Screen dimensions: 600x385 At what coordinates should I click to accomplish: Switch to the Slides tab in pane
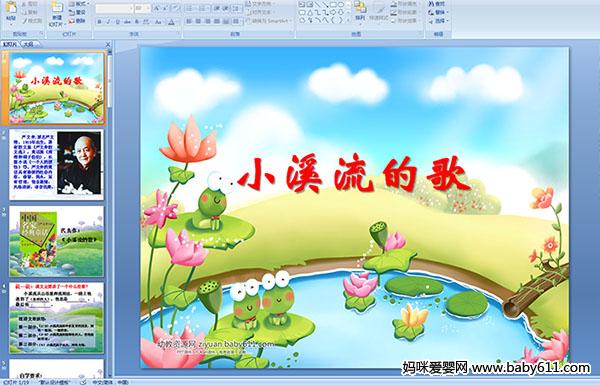coord(10,44)
